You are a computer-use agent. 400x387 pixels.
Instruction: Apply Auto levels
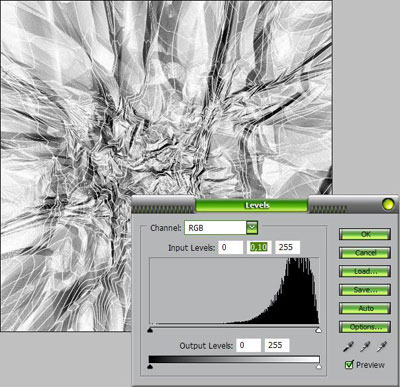click(365, 308)
